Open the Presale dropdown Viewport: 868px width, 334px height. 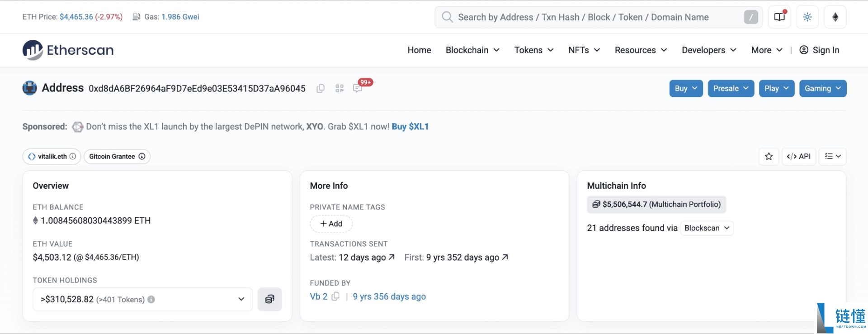731,89
